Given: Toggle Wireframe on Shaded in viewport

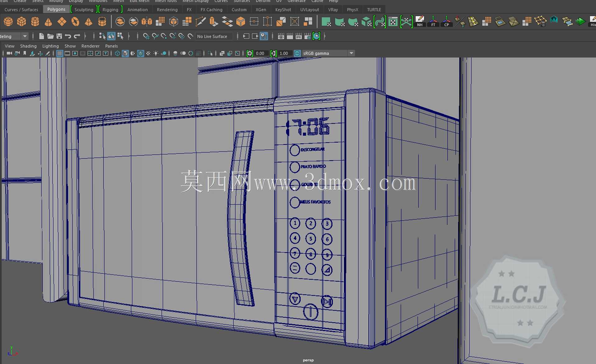Looking at the screenshot, I should (x=141, y=54).
